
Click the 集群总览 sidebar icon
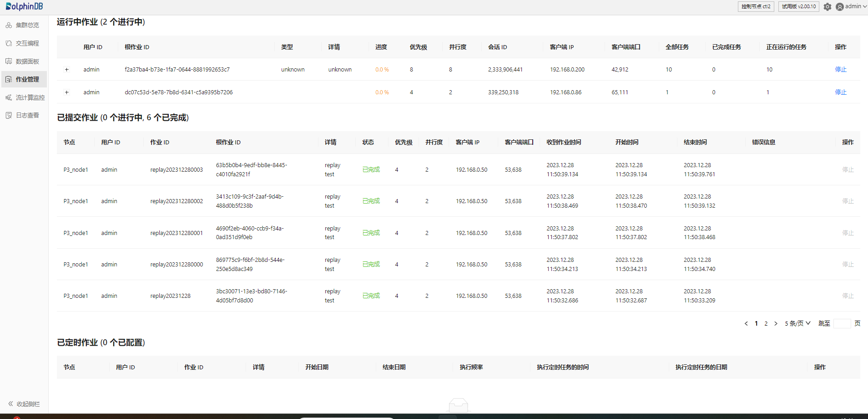click(x=9, y=25)
